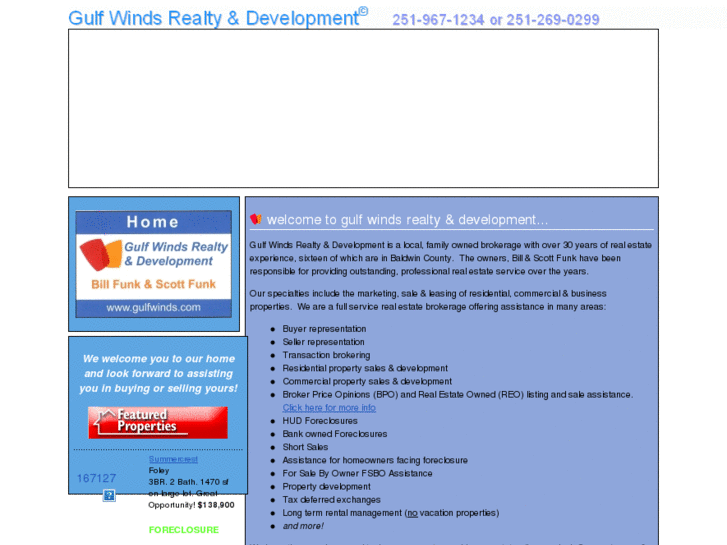The height and width of the screenshot is (545, 727).
Task: Click the broken image placeholder icon below 167127
Action: [x=109, y=495]
